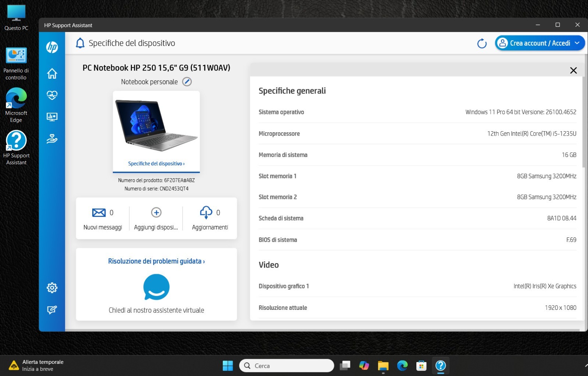Open the settings gear in sidebar

click(x=52, y=287)
